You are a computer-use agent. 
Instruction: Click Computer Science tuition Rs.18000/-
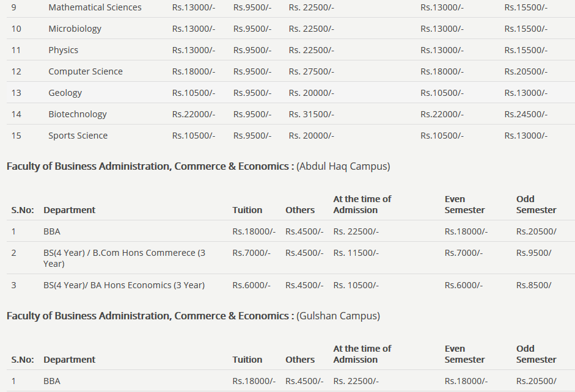(193, 71)
